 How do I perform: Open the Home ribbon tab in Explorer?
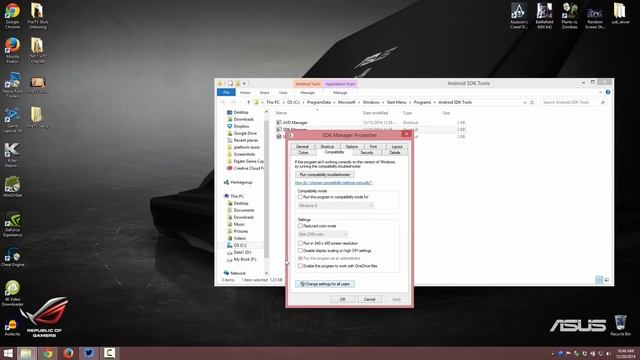[x=245, y=93]
